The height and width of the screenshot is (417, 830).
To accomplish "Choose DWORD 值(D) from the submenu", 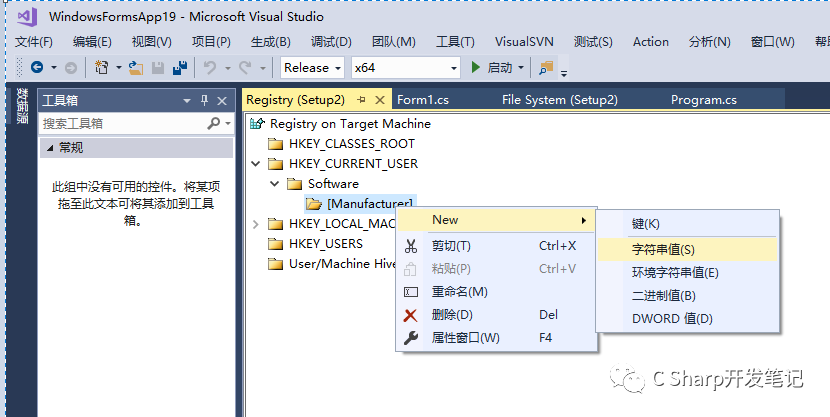I will click(687, 319).
